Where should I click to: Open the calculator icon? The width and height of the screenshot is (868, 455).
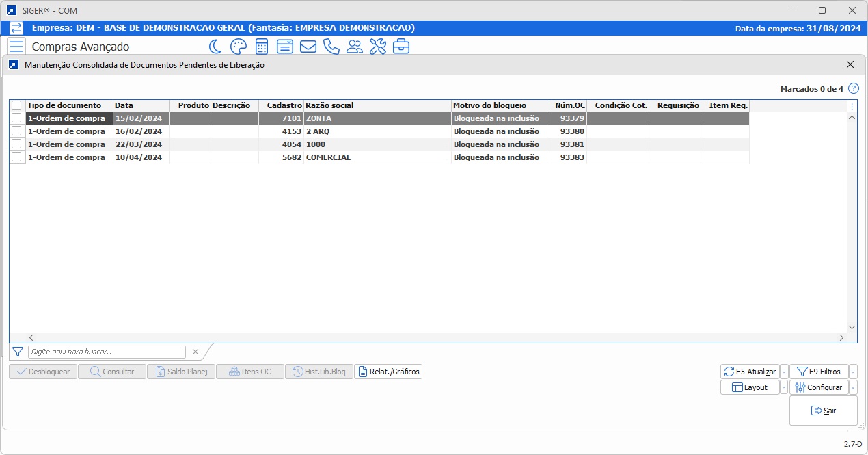tap(261, 47)
